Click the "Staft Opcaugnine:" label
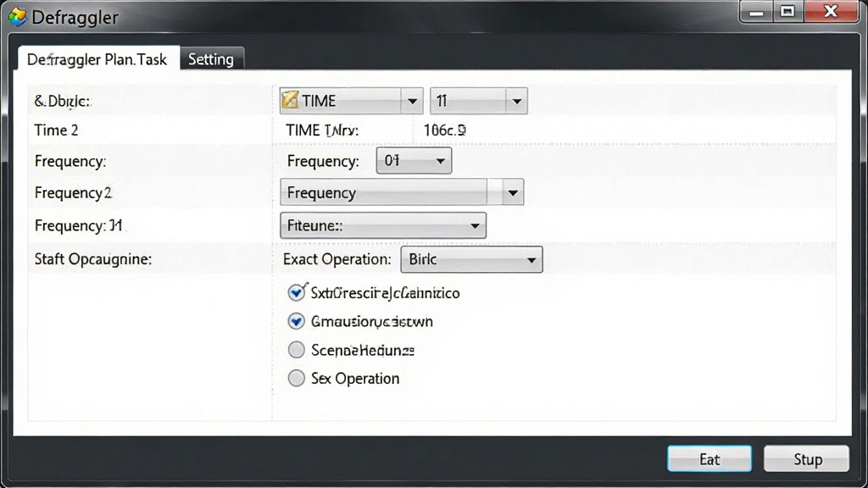868x488 pixels. (93, 259)
